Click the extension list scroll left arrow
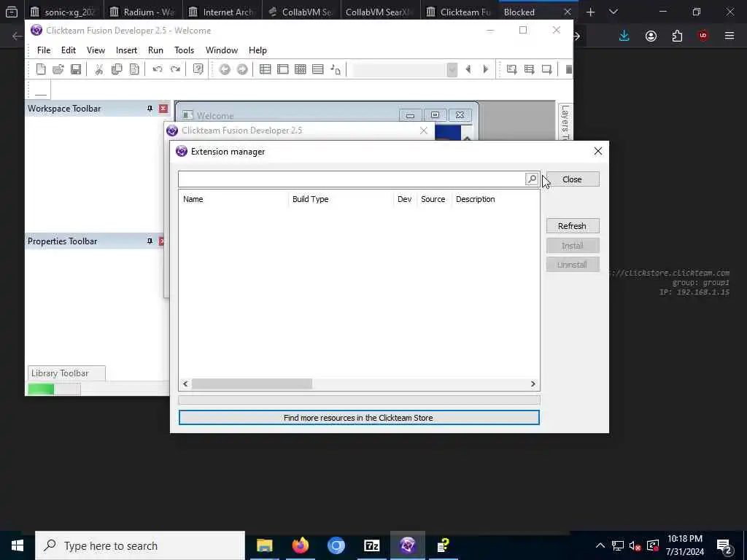Screen dimensions: 747x560 coord(186,384)
